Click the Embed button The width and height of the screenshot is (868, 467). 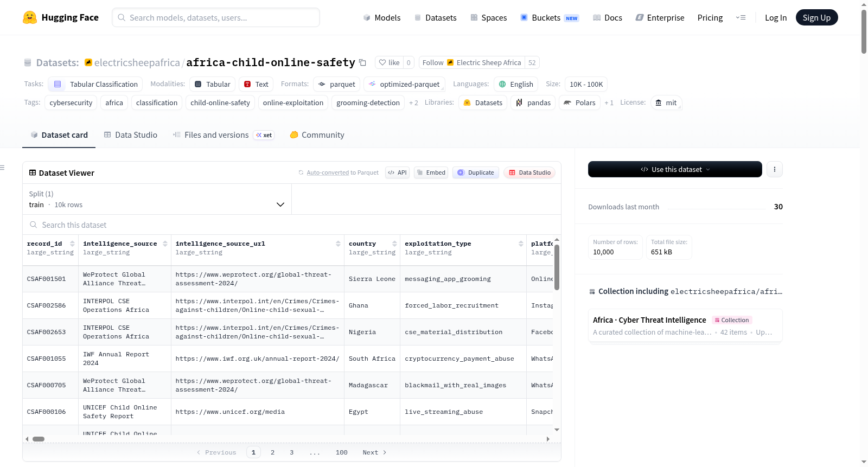[x=431, y=172]
